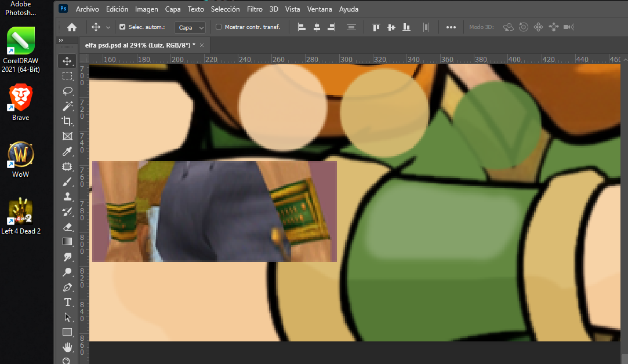Open the Edición menu
This screenshot has height=364, width=628.
coord(117,9)
